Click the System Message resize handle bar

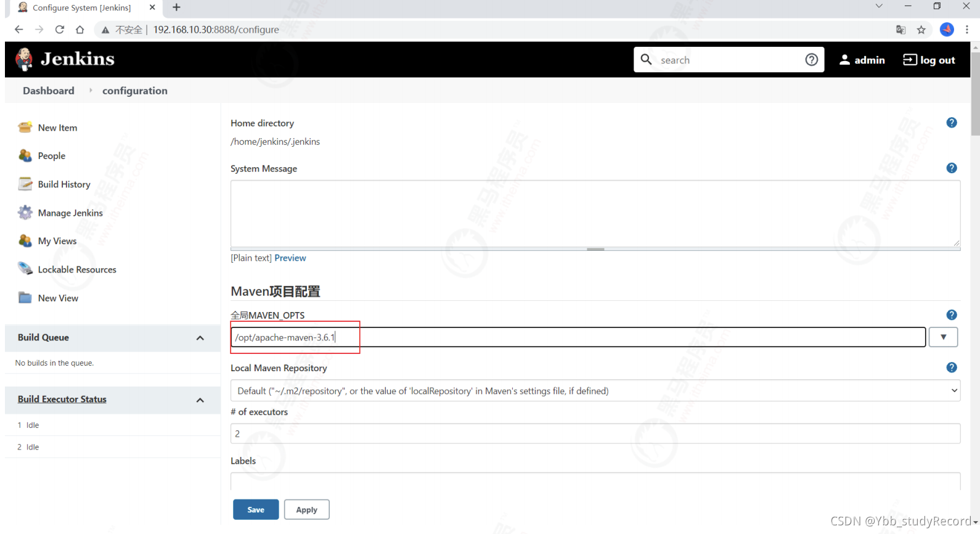click(595, 249)
